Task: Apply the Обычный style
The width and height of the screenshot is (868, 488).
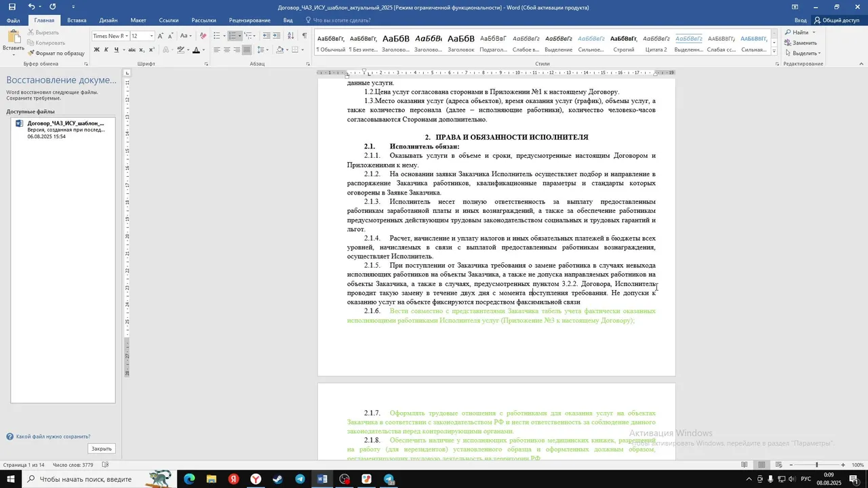Action: pos(332,43)
